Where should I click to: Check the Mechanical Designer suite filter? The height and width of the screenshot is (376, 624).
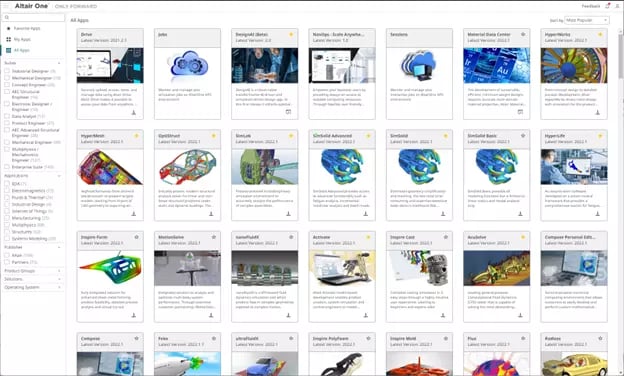(7, 78)
